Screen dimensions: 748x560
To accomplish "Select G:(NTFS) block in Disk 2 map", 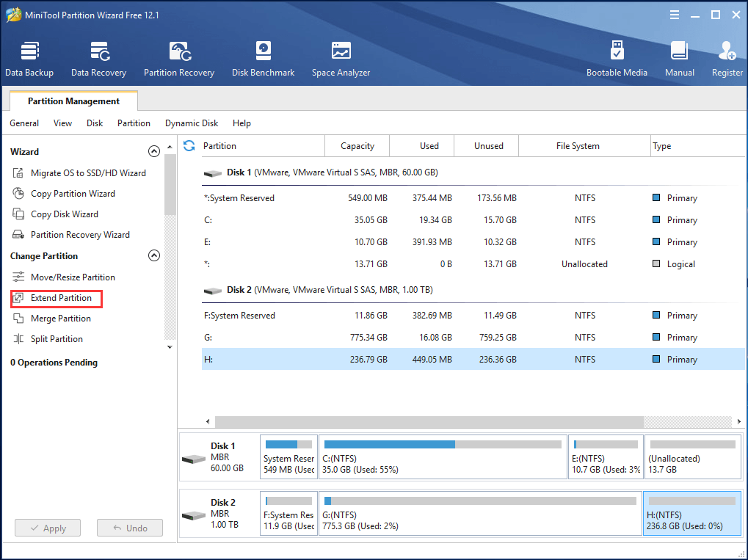I will [x=480, y=513].
